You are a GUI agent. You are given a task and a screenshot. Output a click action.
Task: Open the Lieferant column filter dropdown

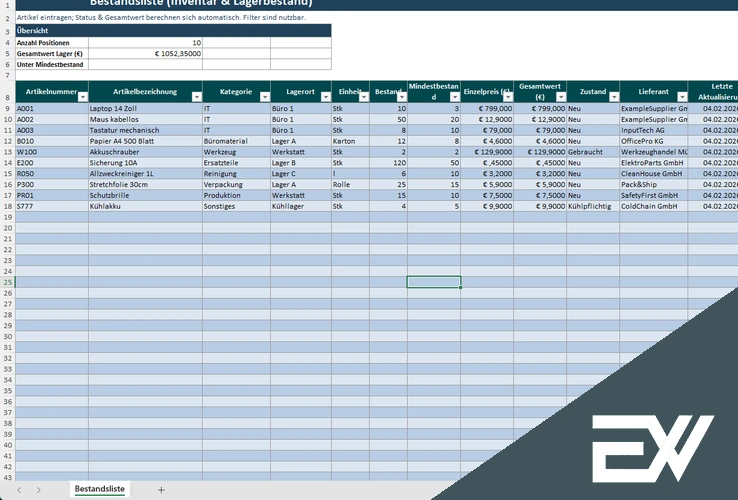[x=682, y=97]
